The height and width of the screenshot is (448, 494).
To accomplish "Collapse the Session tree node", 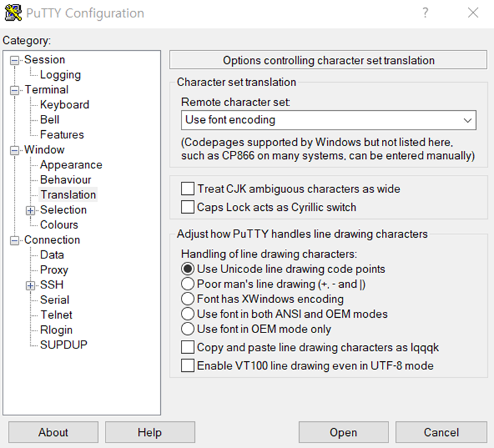I will [x=15, y=60].
